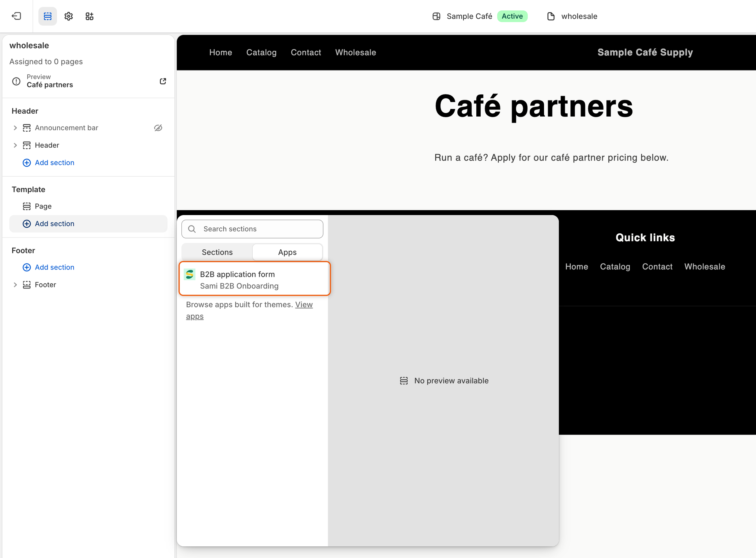This screenshot has width=756, height=558.
Task: Click the Announcement bar section icon
Action: click(27, 128)
